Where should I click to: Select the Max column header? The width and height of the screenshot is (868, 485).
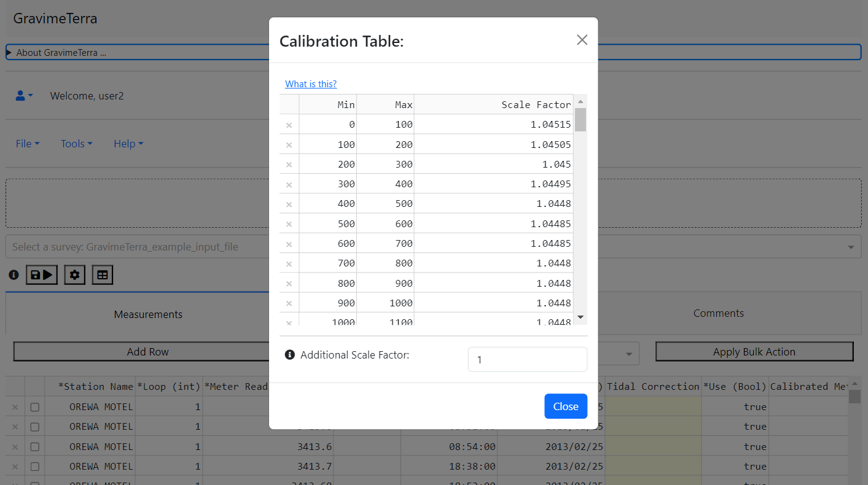[x=385, y=104]
